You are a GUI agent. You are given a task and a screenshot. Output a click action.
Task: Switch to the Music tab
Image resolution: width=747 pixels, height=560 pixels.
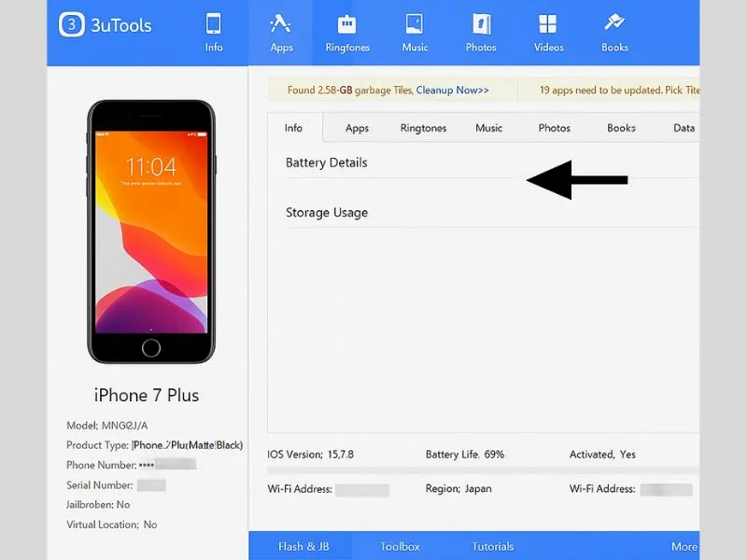click(488, 128)
